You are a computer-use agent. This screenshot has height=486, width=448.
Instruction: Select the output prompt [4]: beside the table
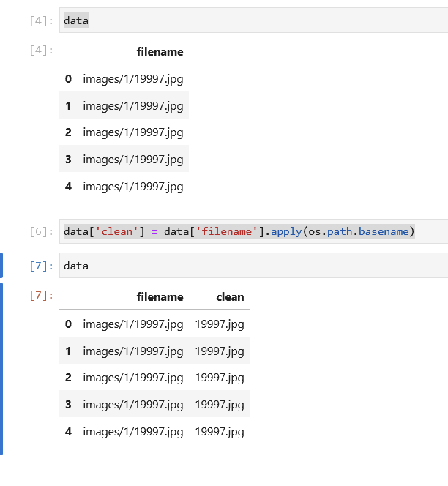point(41,51)
